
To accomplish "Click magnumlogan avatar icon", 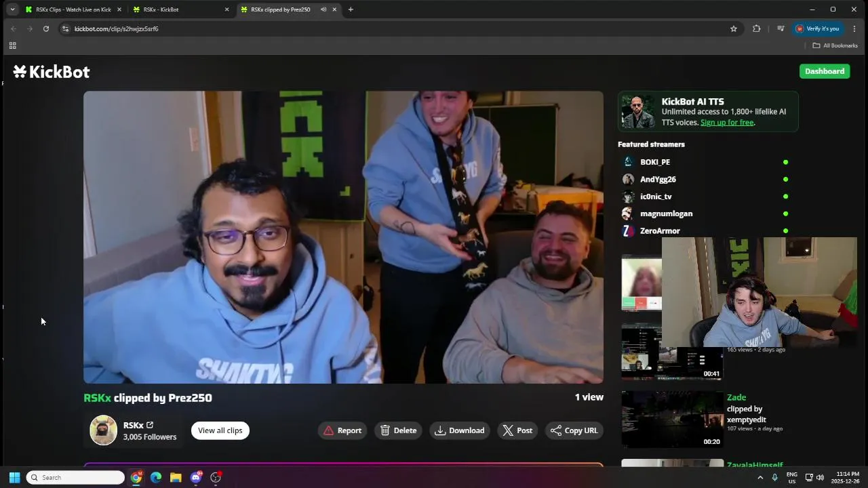I will tap(628, 213).
